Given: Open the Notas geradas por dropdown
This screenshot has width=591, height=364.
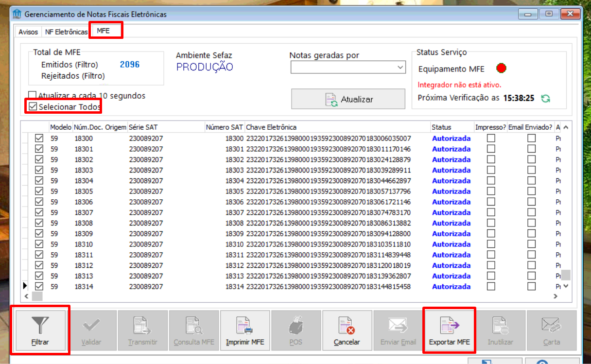Looking at the screenshot, I should point(400,67).
